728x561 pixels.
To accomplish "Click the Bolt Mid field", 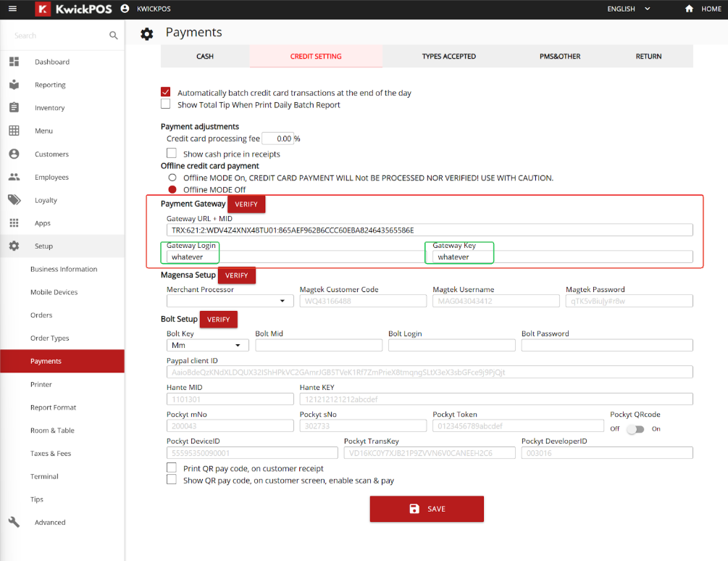I will coord(319,345).
